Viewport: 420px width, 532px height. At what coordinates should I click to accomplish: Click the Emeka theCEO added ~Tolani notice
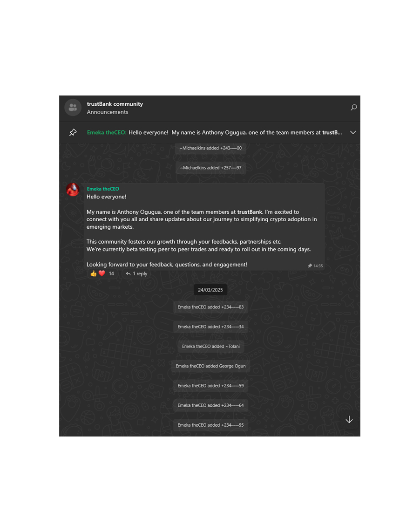[210, 347]
